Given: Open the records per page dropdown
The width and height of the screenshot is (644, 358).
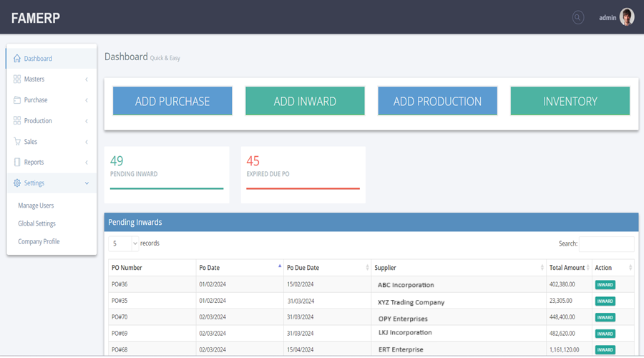Looking at the screenshot, I should 124,243.
